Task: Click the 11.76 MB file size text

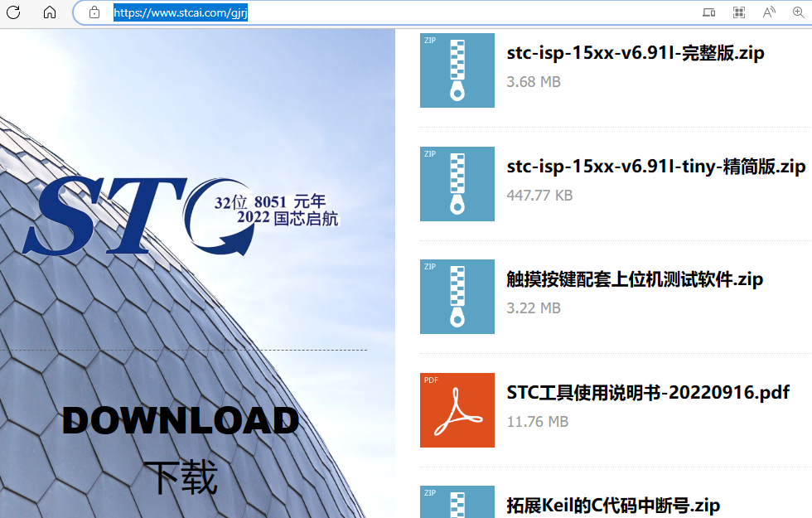Action: pos(538,422)
